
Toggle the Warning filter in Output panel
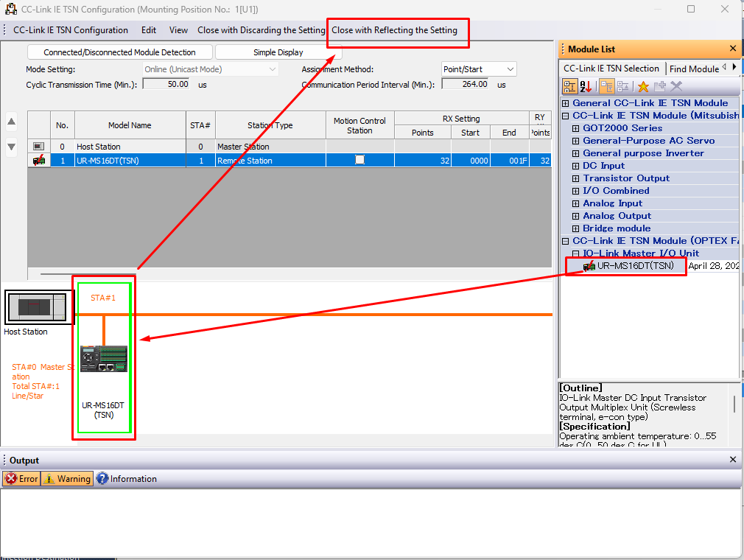(x=67, y=479)
